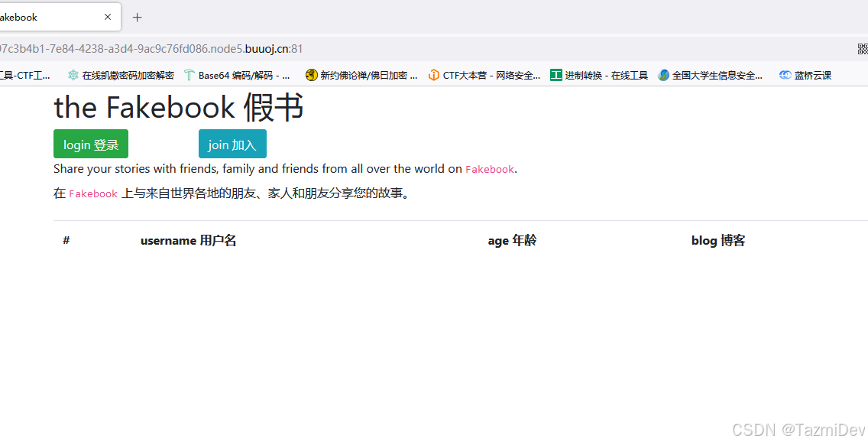
Task: Click the Base64 bookmark T-shaped favicon
Action: point(189,76)
